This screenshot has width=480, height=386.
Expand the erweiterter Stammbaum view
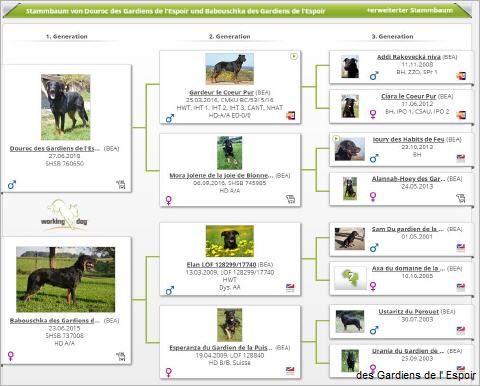click(410, 10)
